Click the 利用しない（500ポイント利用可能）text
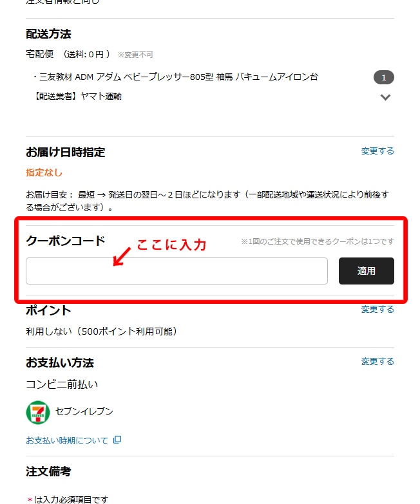The height and width of the screenshot is (504, 420). coord(102,331)
